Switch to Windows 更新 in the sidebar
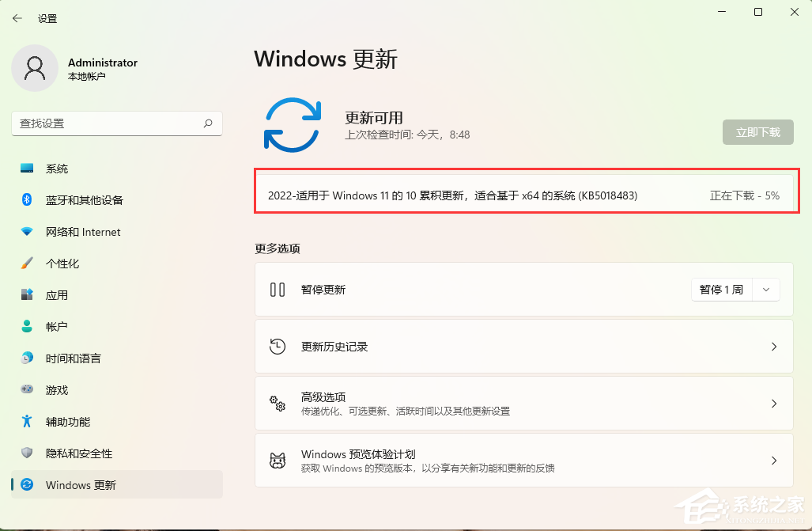 [x=79, y=485]
